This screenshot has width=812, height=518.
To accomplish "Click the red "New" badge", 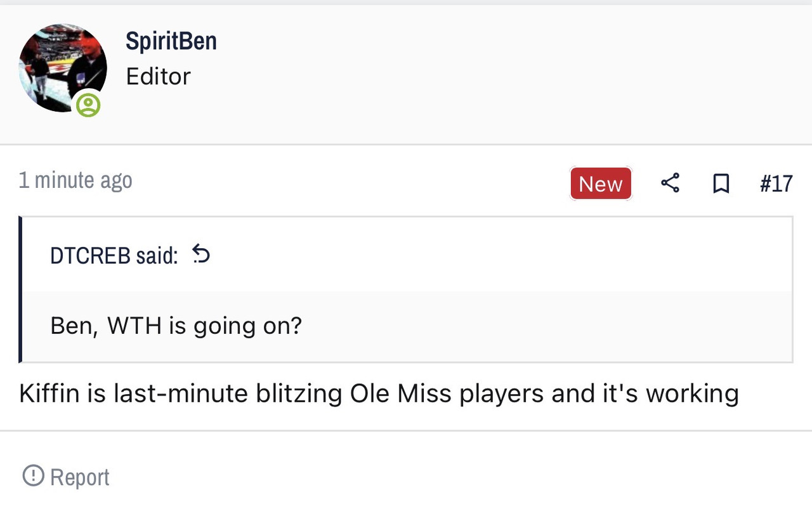I will click(x=601, y=183).
